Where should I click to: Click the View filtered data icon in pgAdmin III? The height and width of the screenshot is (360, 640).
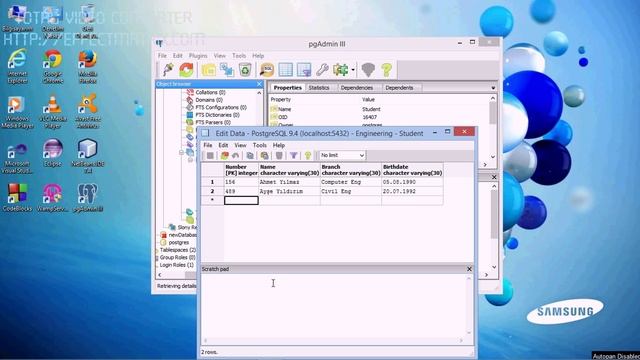click(x=304, y=70)
